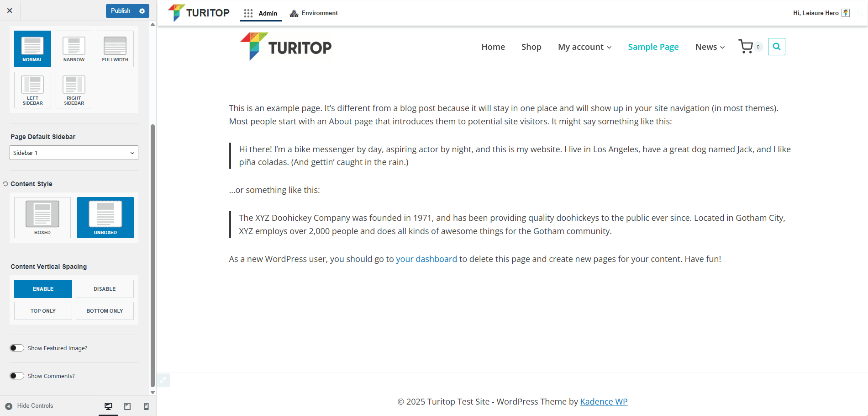
Task: Enable the Show Comments switch
Action: (17, 376)
